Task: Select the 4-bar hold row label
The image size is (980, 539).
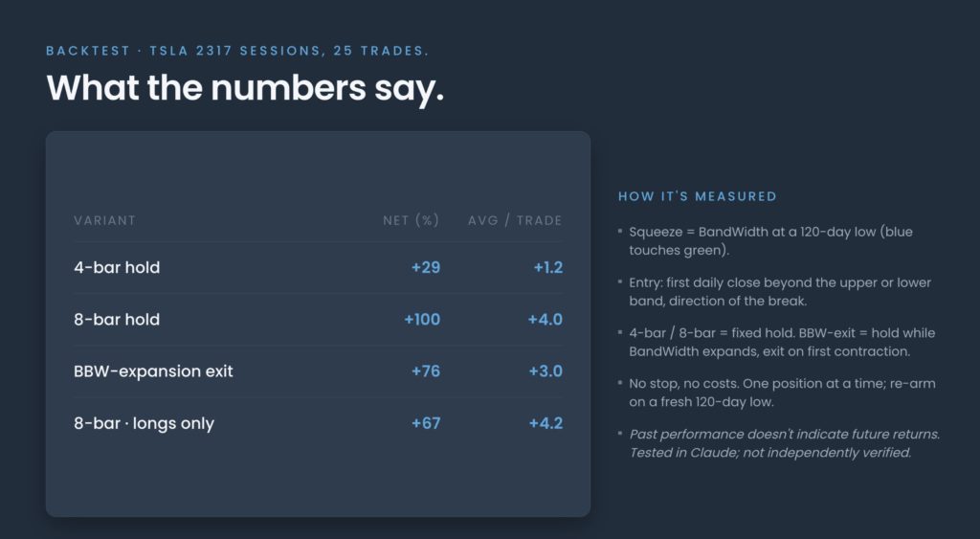Action: click(x=117, y=268)
